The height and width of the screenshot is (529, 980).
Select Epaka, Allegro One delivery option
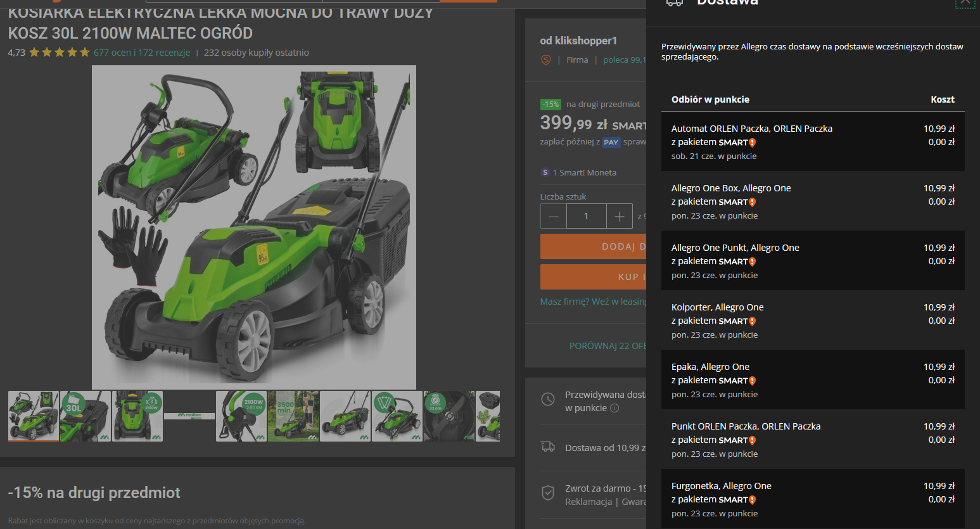[x=813, y=379]
